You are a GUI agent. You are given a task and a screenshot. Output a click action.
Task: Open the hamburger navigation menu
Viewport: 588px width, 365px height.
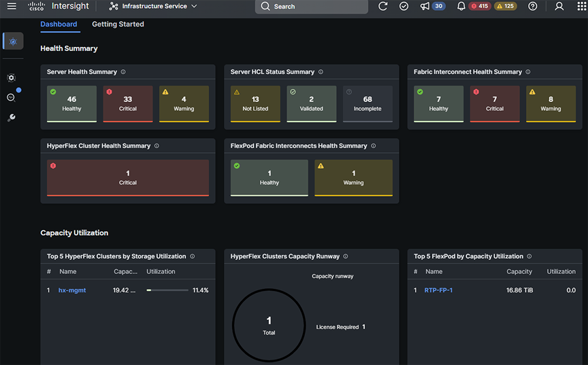click(12, 6)
